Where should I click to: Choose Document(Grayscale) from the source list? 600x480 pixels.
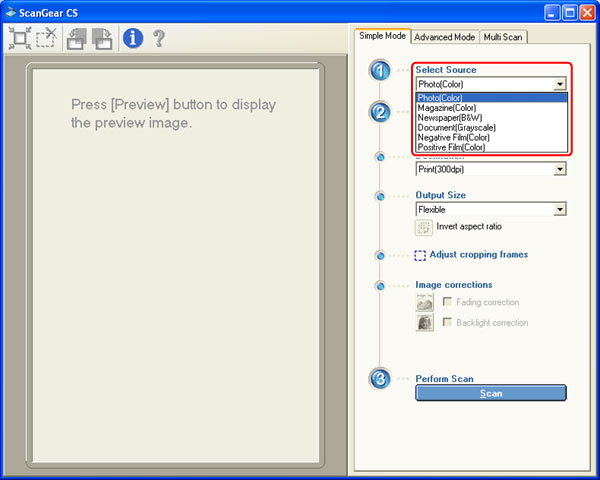pyautogui.click(x=491, y=128)
